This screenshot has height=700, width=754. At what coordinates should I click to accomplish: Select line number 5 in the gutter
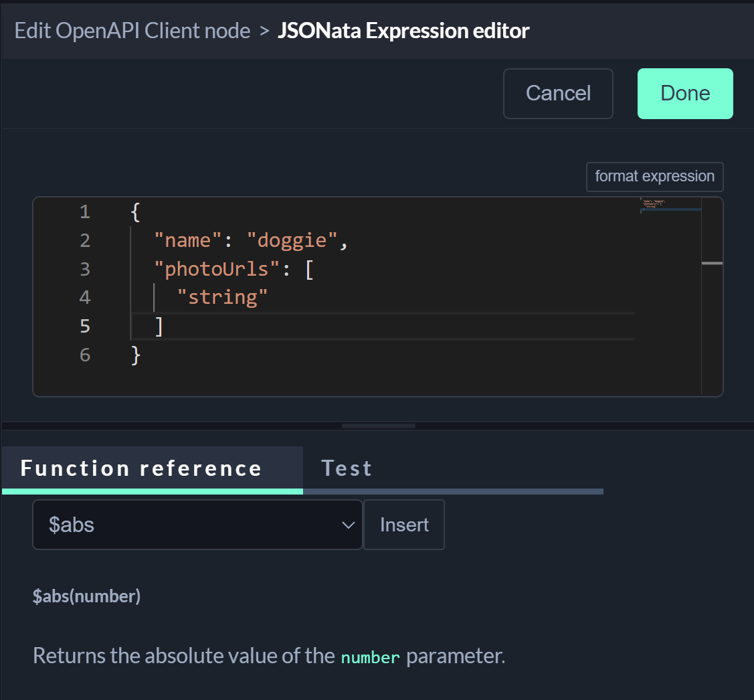[x=84, y=326]
